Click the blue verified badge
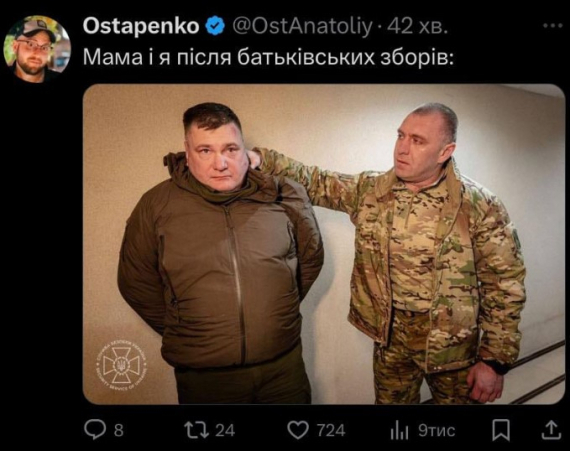Viewport: 570px width, 451px height. click(x=216, y=26)
